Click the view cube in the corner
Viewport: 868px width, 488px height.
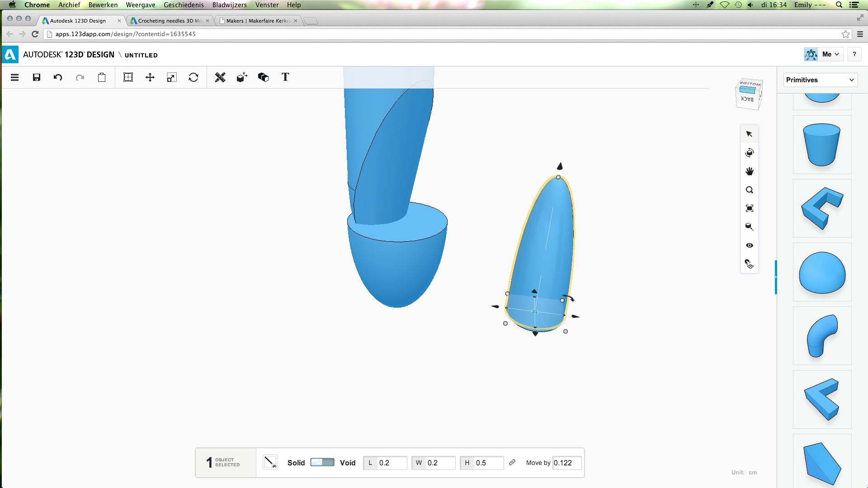click(x=749, y=94)
